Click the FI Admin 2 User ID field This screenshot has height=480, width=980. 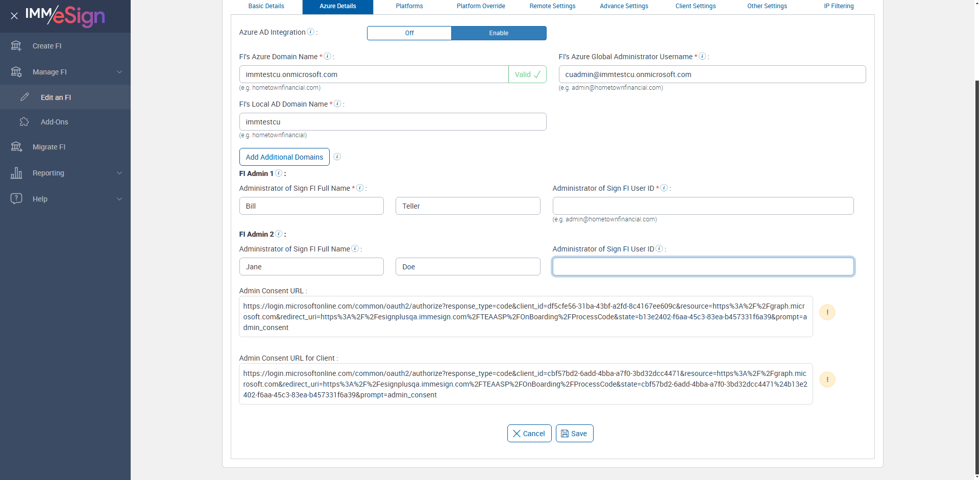(x=703, y=267)
